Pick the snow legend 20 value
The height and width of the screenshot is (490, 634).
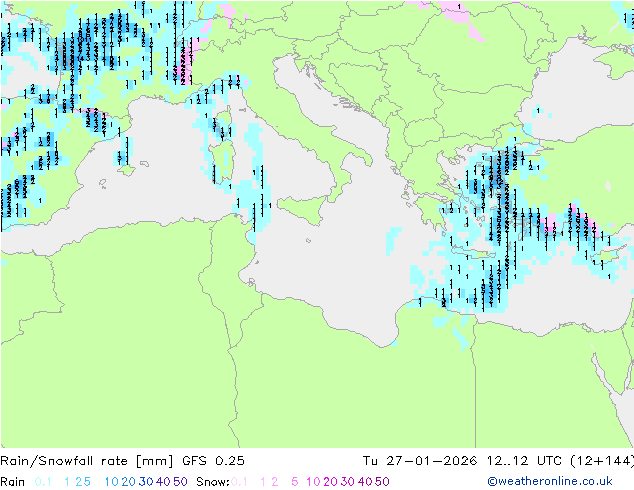(x=330, y=482)
